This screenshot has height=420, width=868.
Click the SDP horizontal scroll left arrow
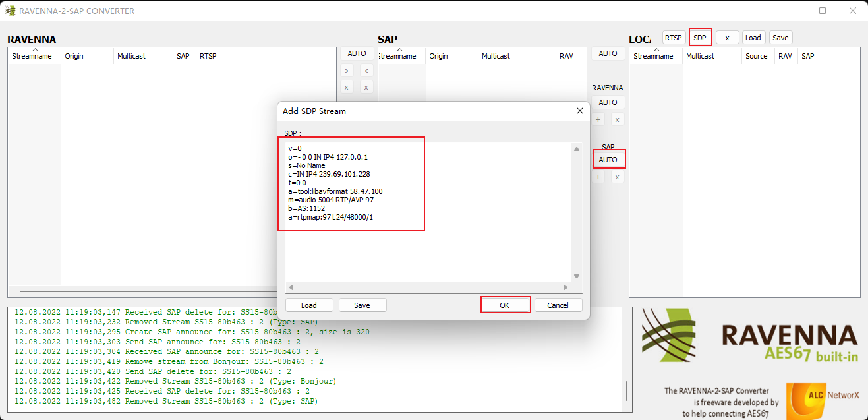[x=291, y=287]
